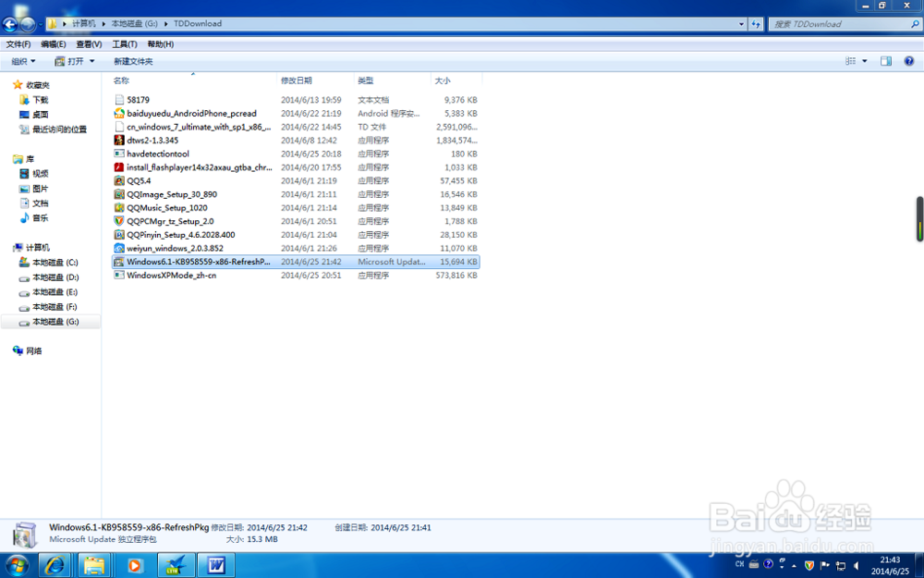Open the 查看(V) menu

point(89,44)
